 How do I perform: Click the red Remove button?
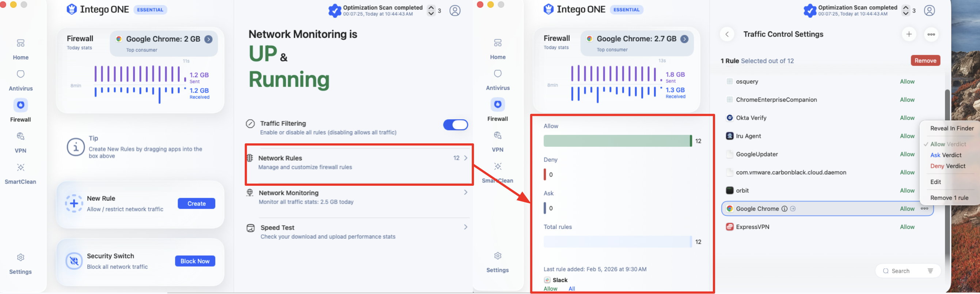tap(925, 61)
